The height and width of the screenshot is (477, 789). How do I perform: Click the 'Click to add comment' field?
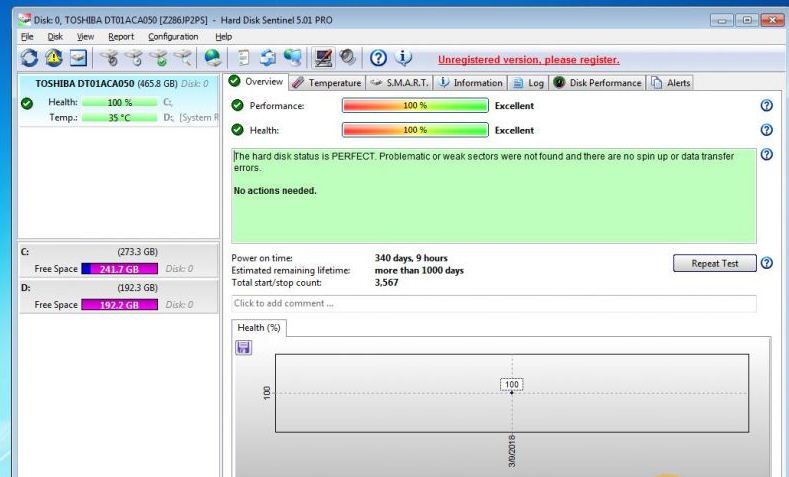(493, 303)
